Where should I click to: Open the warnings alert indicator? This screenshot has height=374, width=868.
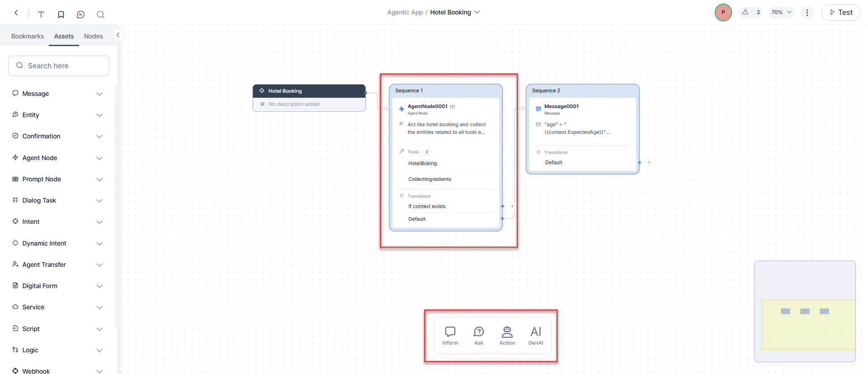tap(751, 12)
